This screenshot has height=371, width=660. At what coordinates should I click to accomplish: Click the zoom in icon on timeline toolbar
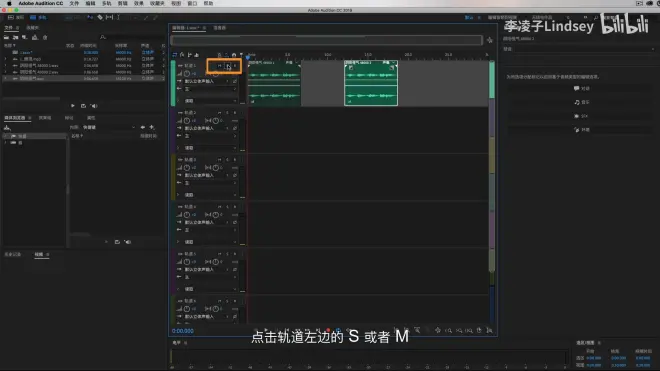(449, 331)
